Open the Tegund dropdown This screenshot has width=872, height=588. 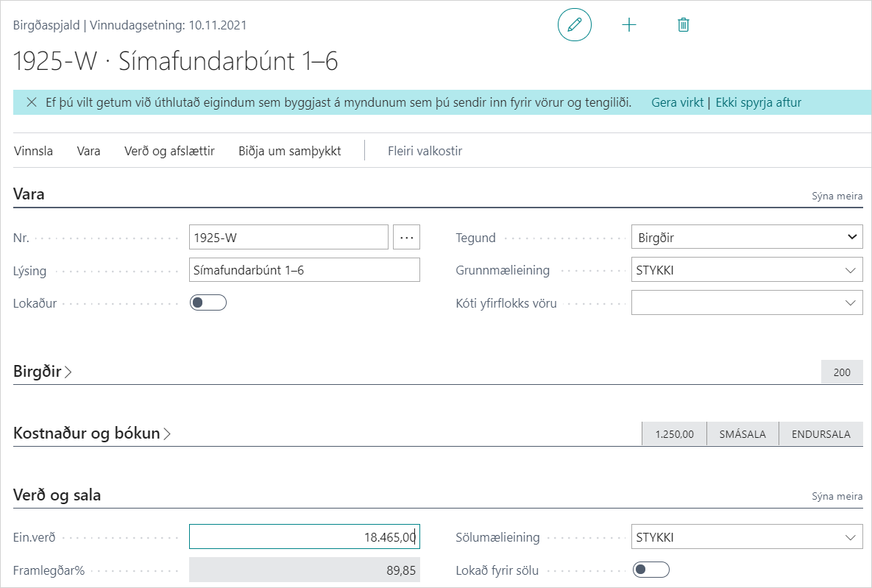747,238
